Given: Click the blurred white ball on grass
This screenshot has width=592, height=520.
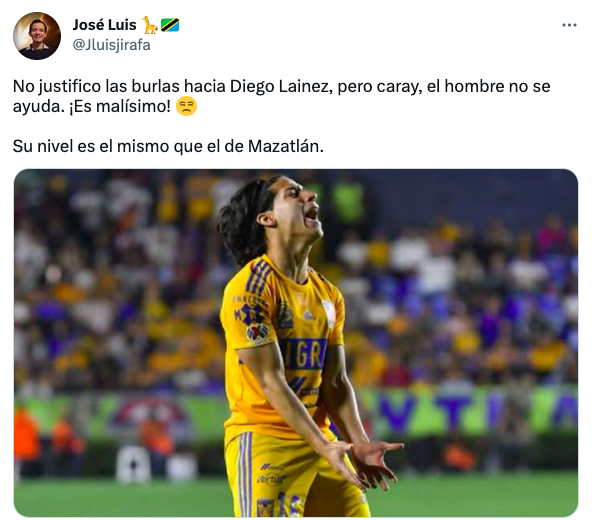Looking at the screenshot, I should click(x=133, y=464).
